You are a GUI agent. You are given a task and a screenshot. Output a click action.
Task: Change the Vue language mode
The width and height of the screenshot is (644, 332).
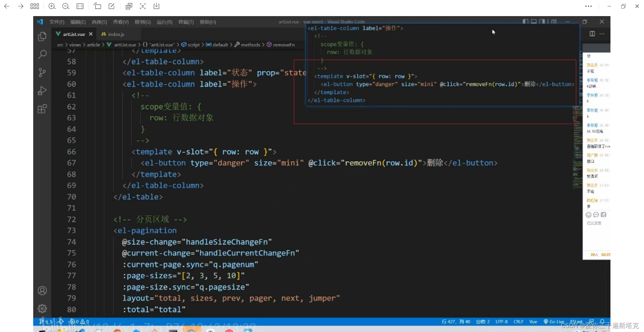pyautogui.click(x=533, y=321)
